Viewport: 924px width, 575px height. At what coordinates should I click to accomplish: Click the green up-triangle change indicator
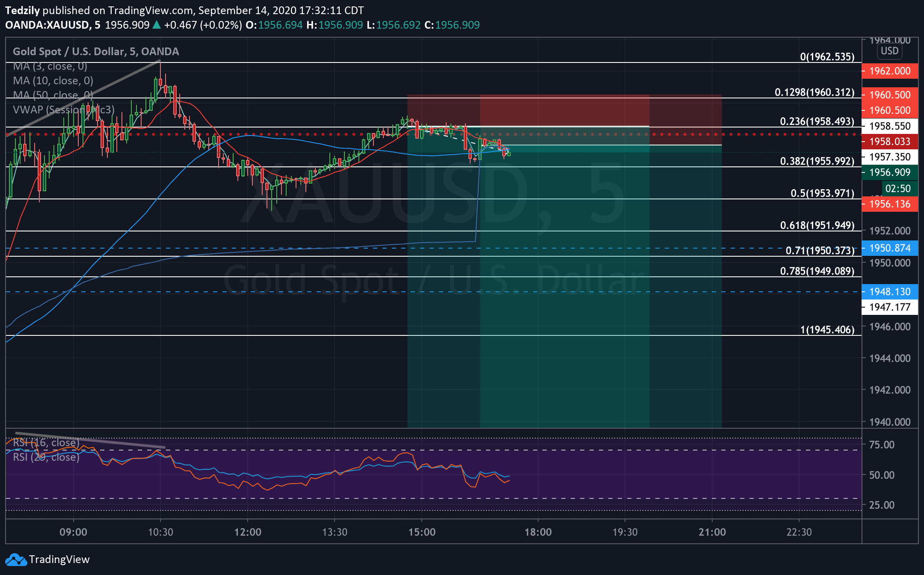pos(157,25)
